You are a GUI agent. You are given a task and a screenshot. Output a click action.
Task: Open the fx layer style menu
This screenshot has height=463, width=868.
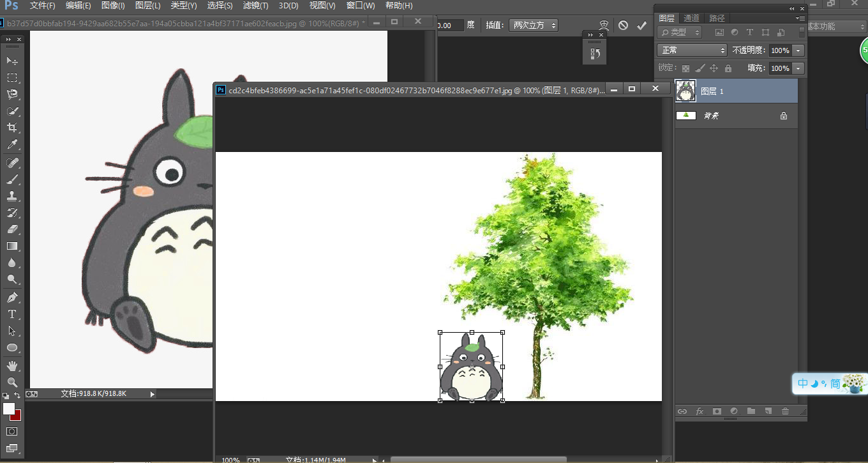coord(700,411)
